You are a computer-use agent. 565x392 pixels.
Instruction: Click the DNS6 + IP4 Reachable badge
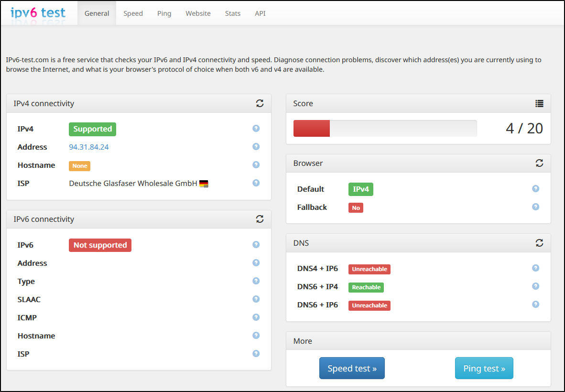pyautogui.click(x=366, y=287)
